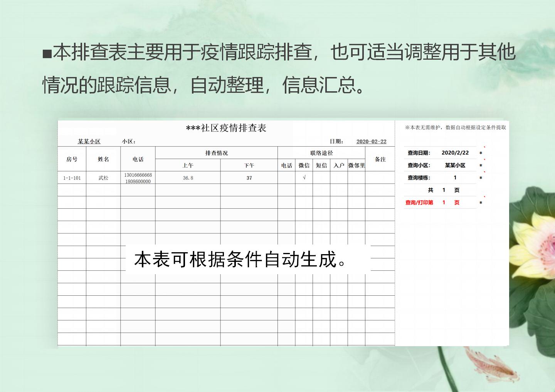Image resolution: width=555 pixels, height=392 pixels.
Task: Select the 查询楼栋 value cell
Action: coord(455,178)
